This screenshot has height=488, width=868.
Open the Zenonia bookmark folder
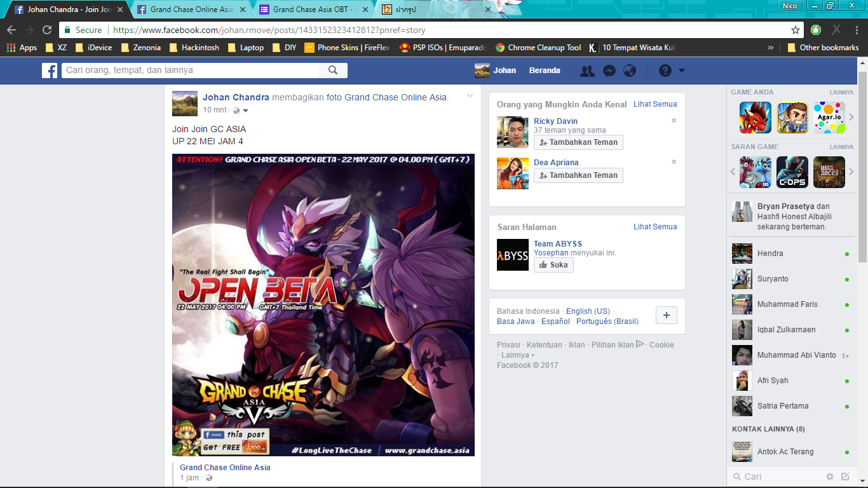tap(140, 48)
